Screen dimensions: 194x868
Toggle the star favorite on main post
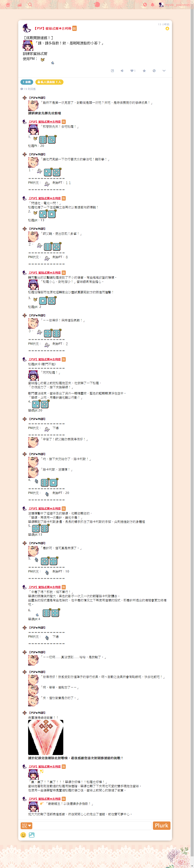(144, 71)
